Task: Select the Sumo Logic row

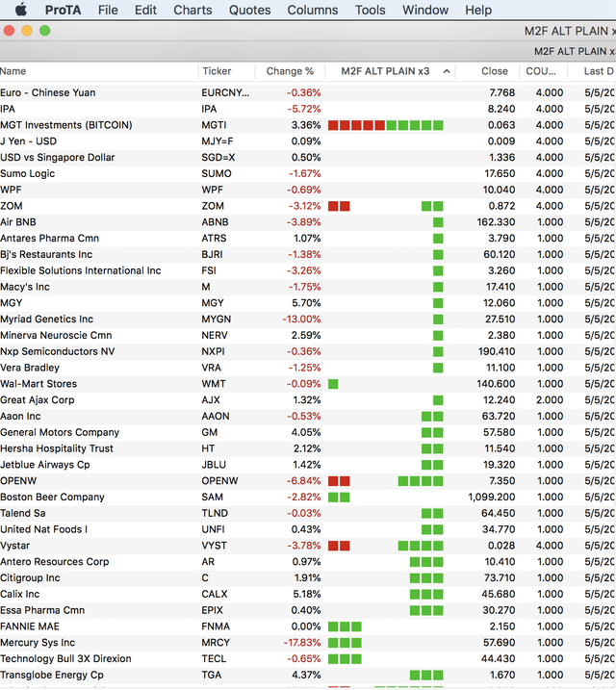Action: [308, 174]
